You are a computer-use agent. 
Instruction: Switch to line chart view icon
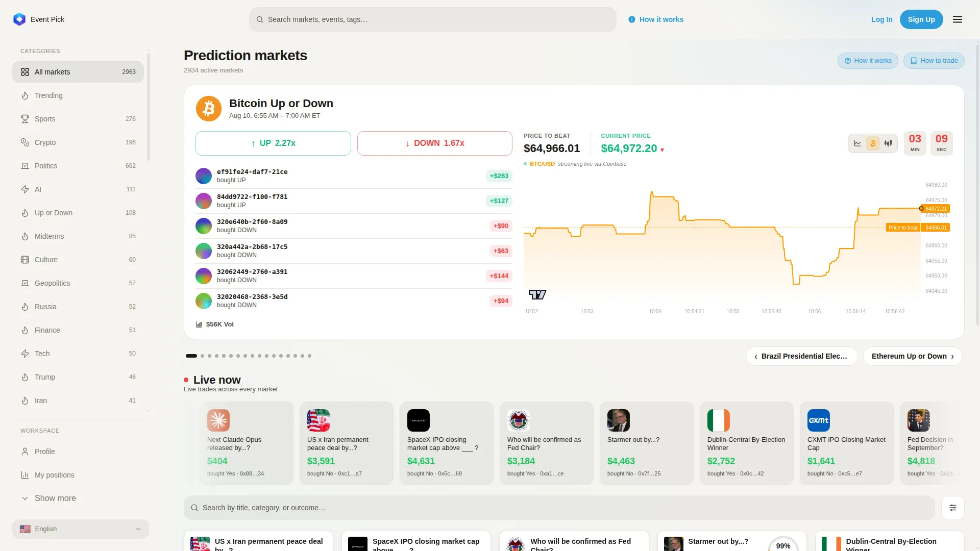coord(857,143)
